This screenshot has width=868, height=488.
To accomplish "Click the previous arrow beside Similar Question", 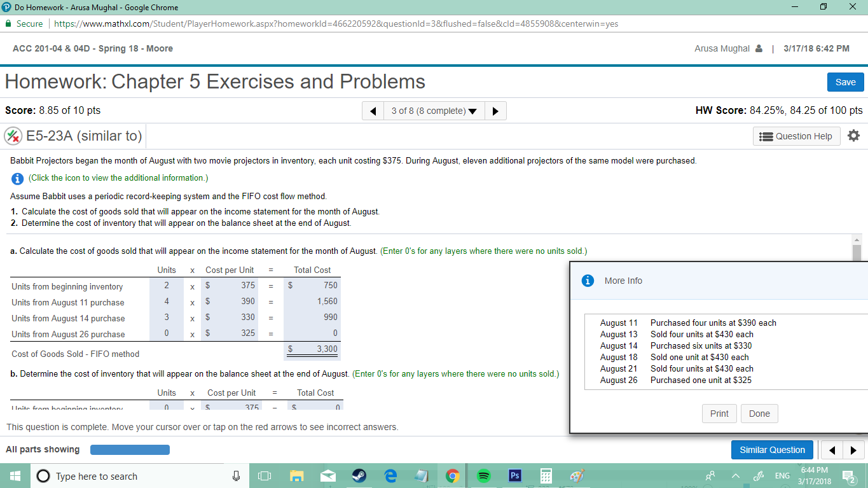I will pos(832,450).
